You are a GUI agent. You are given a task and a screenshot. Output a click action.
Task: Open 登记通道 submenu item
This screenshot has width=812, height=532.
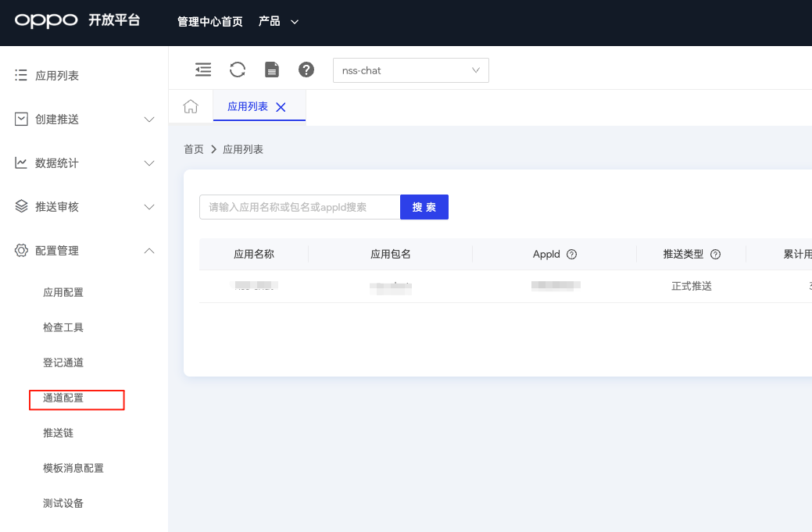point(63,362)
